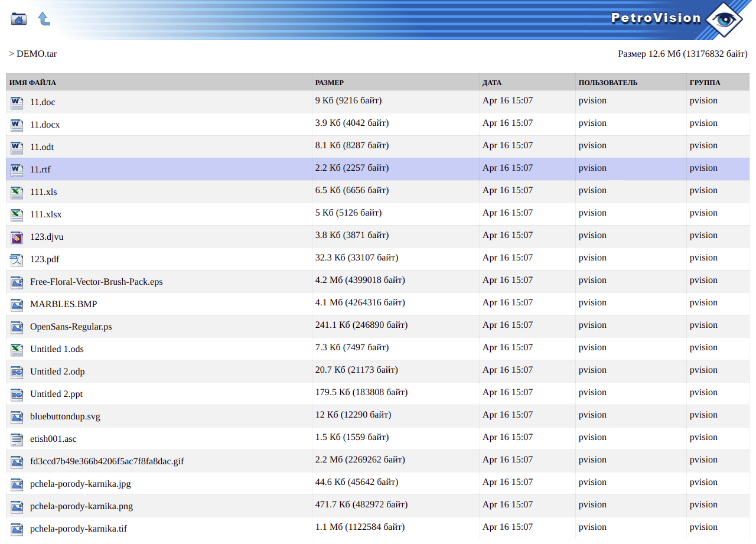Click the image icon beside pchela-porody-karnika.tif
Image resolution: width=756 pixels, height=544 pixels.
pos(17,529)
